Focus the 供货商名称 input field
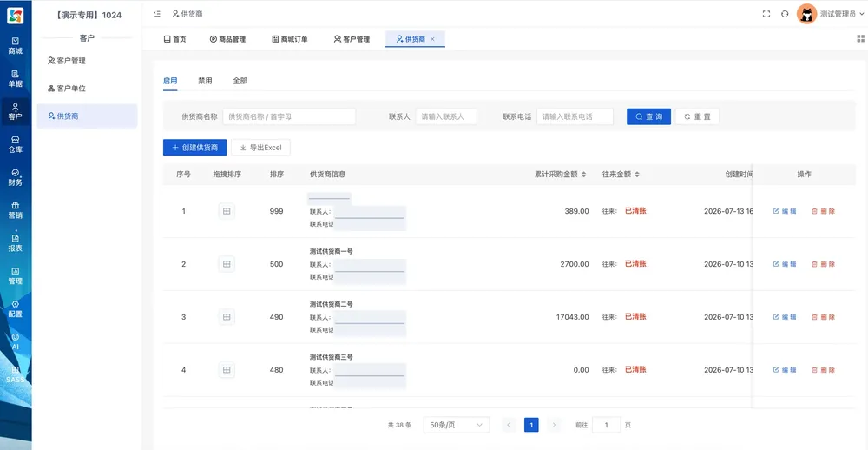 pyautogui.click(x=289, y=117)
